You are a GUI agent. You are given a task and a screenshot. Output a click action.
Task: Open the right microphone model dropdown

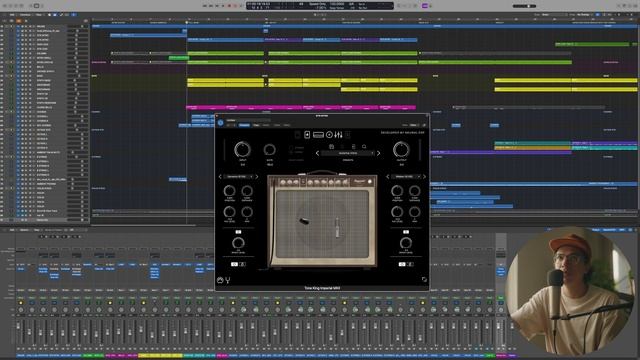pos(406,177)
